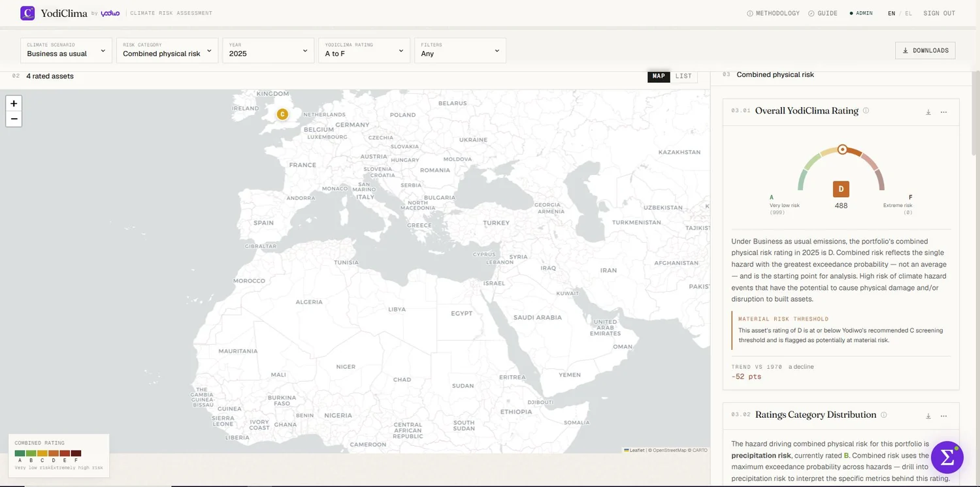Open the purple sigma assistant button
This screenshot has height=487, width=980.
947,457
